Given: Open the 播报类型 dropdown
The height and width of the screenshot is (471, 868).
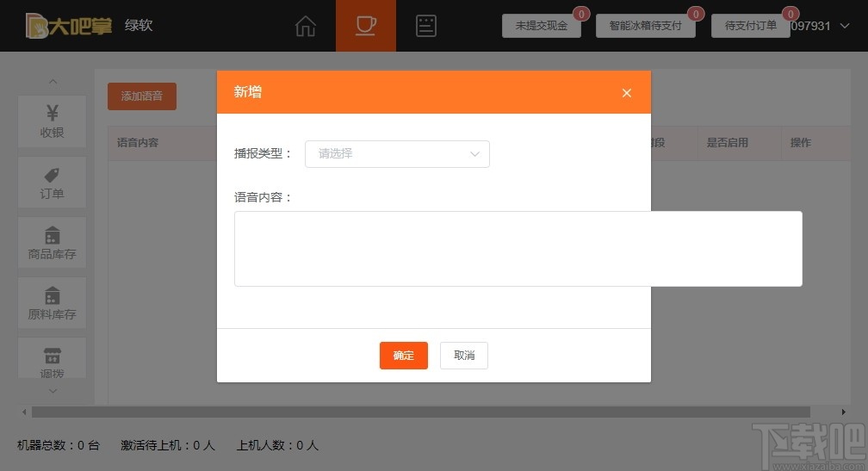Looking at the screenshot, I should (397, 154).
